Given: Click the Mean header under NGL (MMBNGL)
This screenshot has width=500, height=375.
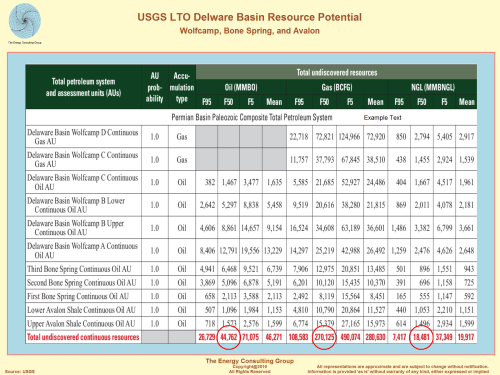Looking at the screenshot, I should [466, 102].
